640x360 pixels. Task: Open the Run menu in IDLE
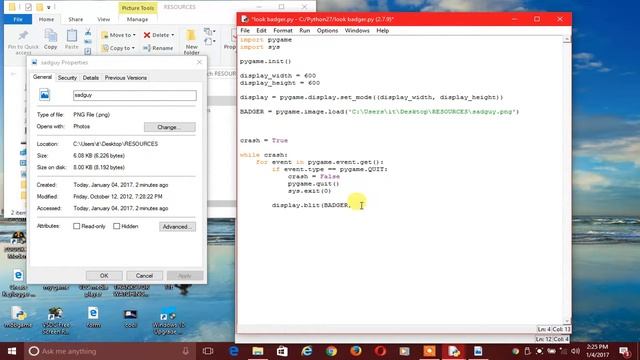pos(304,31)
